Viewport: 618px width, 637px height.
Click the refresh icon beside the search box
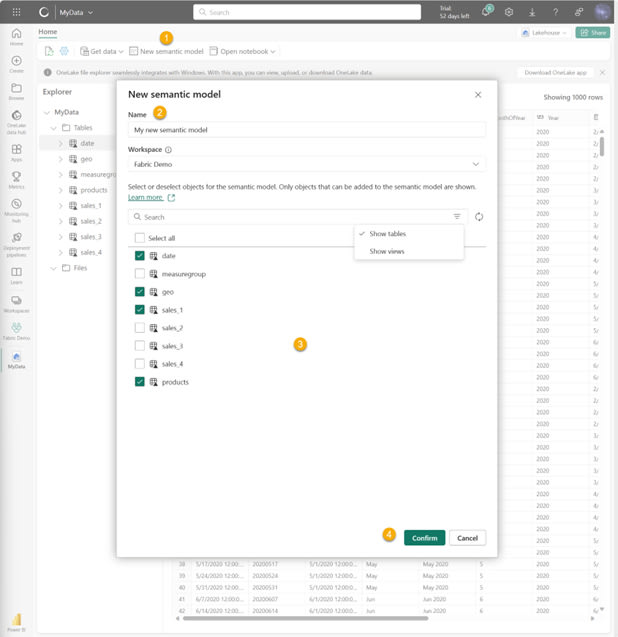pos(479,216)
